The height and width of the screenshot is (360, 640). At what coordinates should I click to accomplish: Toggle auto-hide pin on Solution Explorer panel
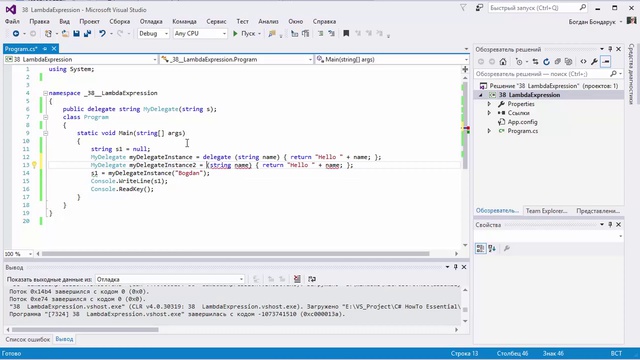[x=610, y=49]
